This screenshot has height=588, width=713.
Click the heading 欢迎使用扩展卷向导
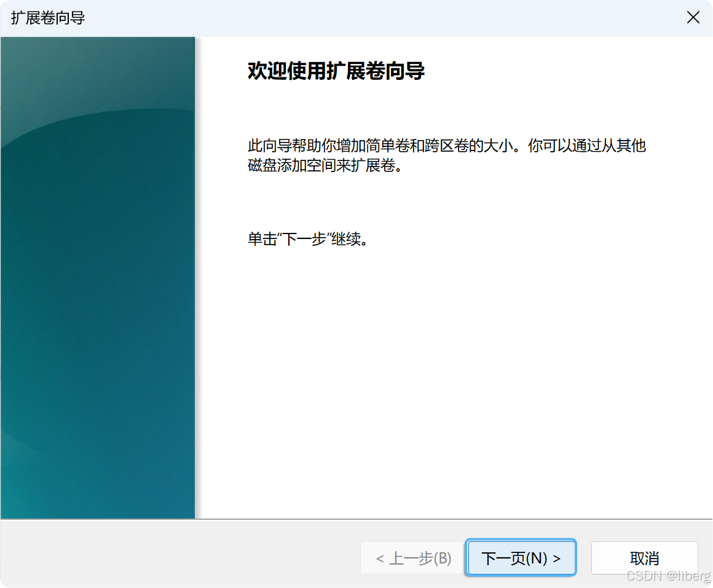click(x=336, y=71)
